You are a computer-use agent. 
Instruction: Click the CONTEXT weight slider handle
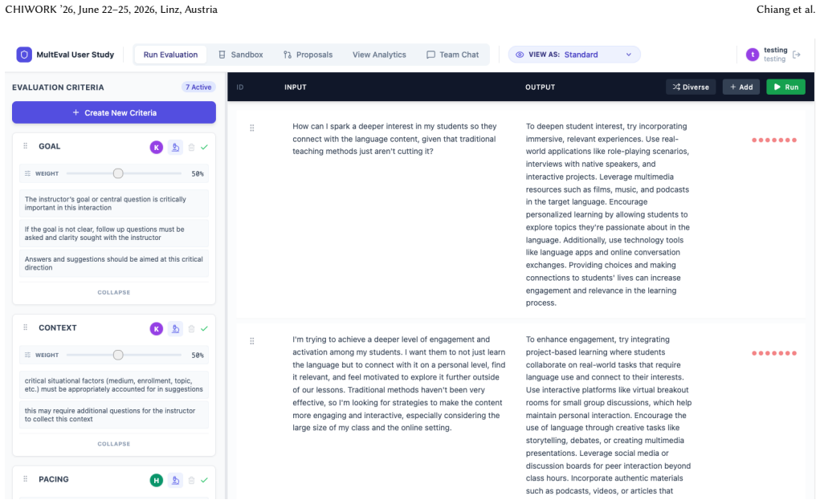[118, 355]
